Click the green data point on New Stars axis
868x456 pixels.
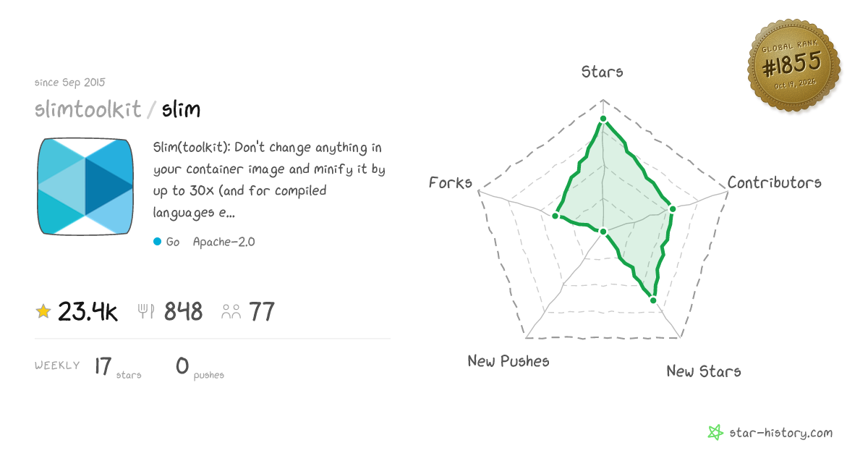[x=652, y=300]
